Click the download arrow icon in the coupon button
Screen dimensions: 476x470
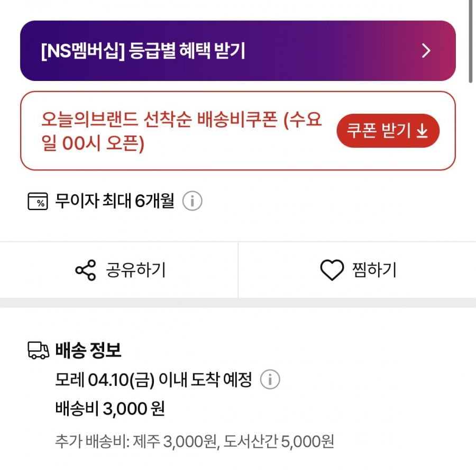(422, 131)
